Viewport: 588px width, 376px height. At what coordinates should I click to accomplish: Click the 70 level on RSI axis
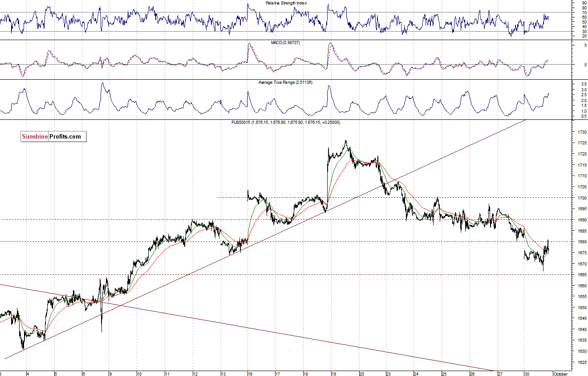click(584, 12)
